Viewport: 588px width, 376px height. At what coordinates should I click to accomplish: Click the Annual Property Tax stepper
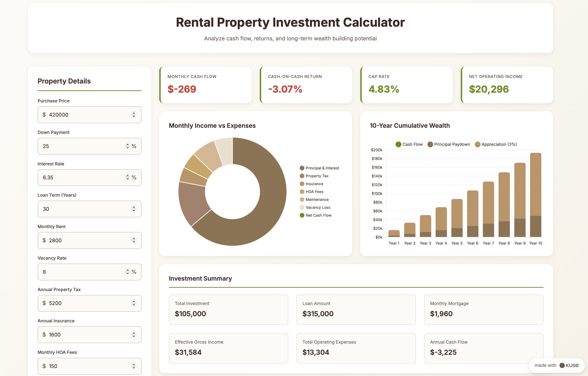point(134,303)
